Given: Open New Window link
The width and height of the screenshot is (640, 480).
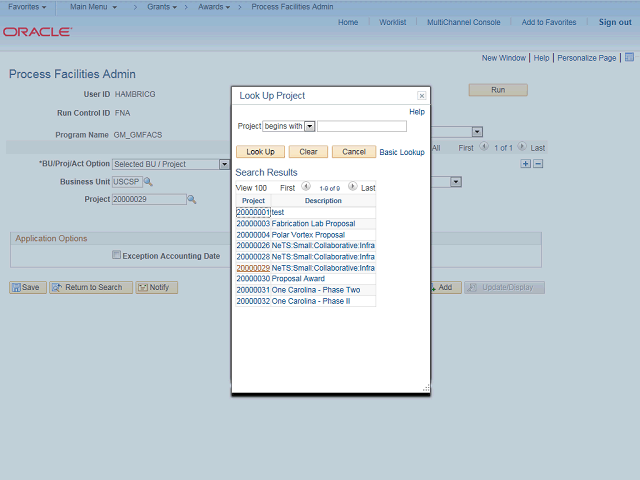Looking at the screenshot, I should coord(504,58).
